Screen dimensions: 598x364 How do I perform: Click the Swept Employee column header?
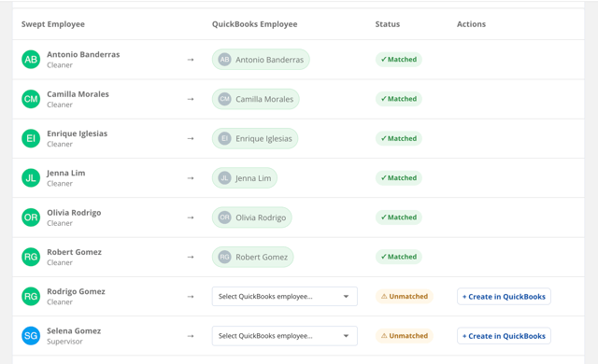point(53,24)
